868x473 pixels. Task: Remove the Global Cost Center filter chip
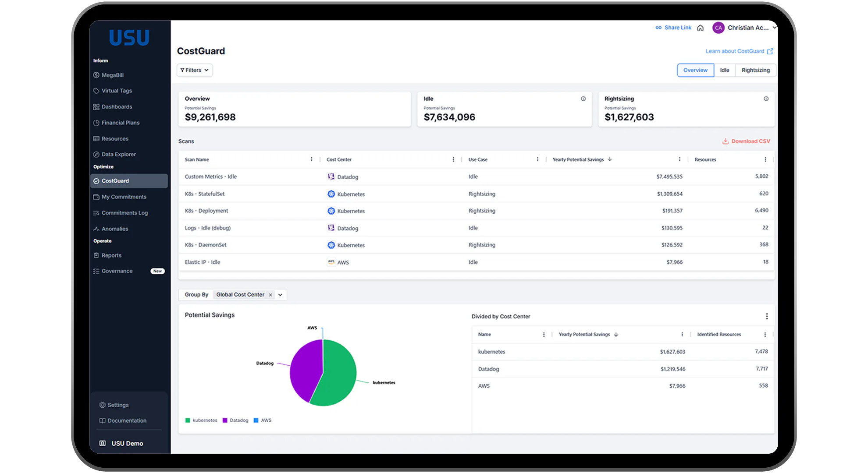[x=270, y=295]
